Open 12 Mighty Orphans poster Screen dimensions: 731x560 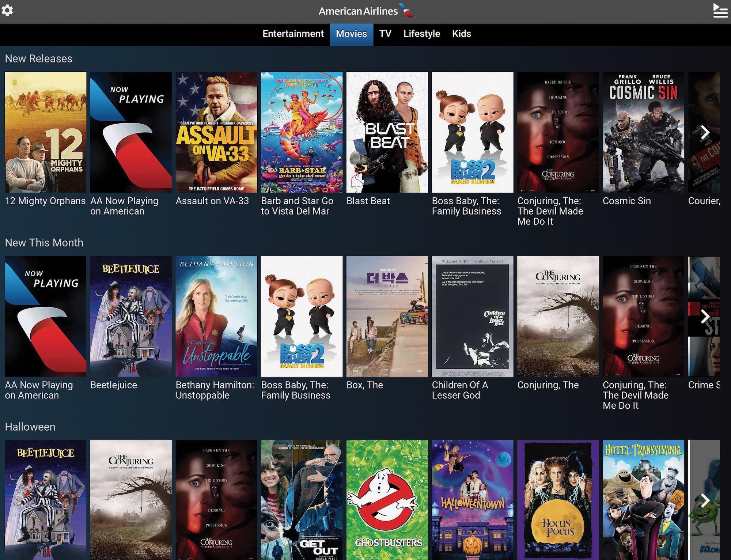46,132
